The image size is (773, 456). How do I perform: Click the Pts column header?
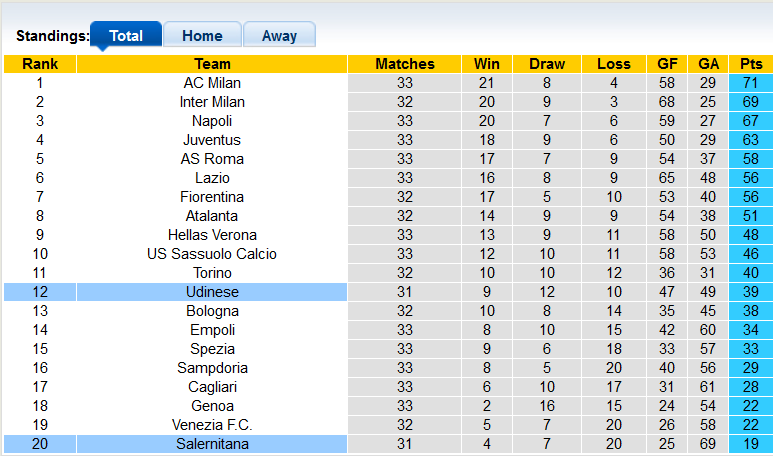coord(750,64)
